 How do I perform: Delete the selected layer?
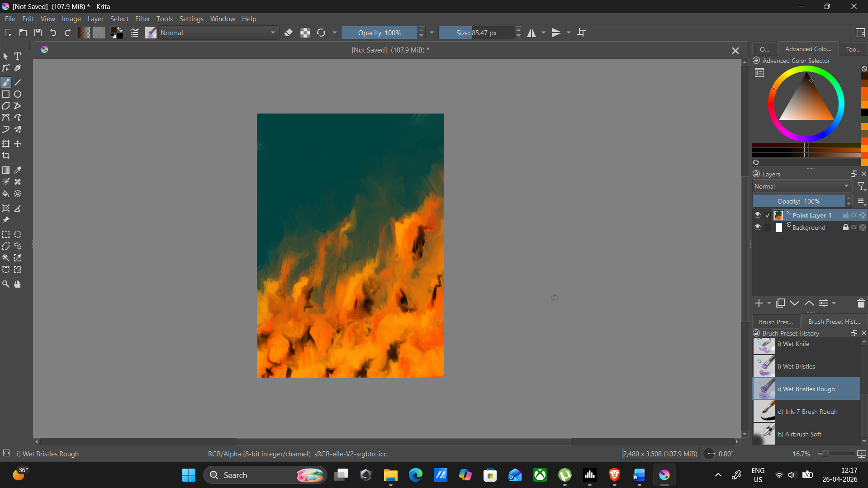coord(860,303)
